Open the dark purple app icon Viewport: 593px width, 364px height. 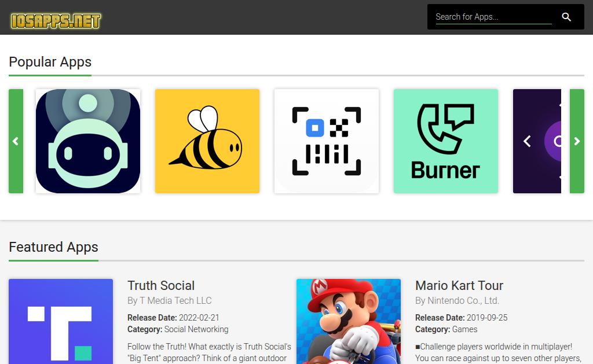537,141
